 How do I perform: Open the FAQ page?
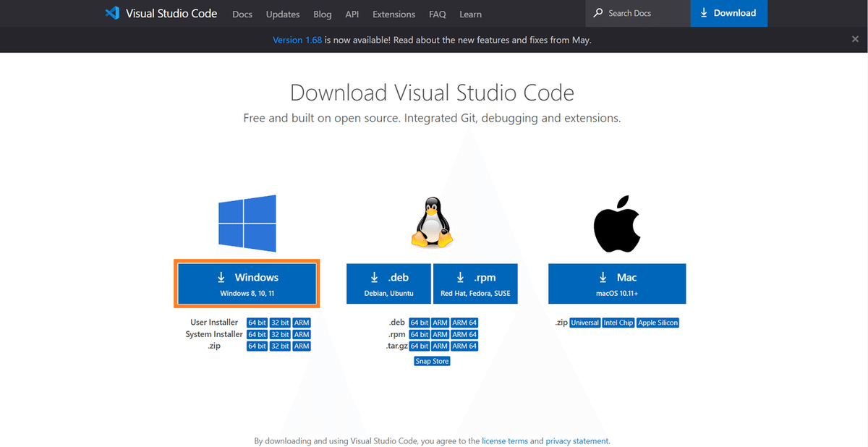pos(437,14)
